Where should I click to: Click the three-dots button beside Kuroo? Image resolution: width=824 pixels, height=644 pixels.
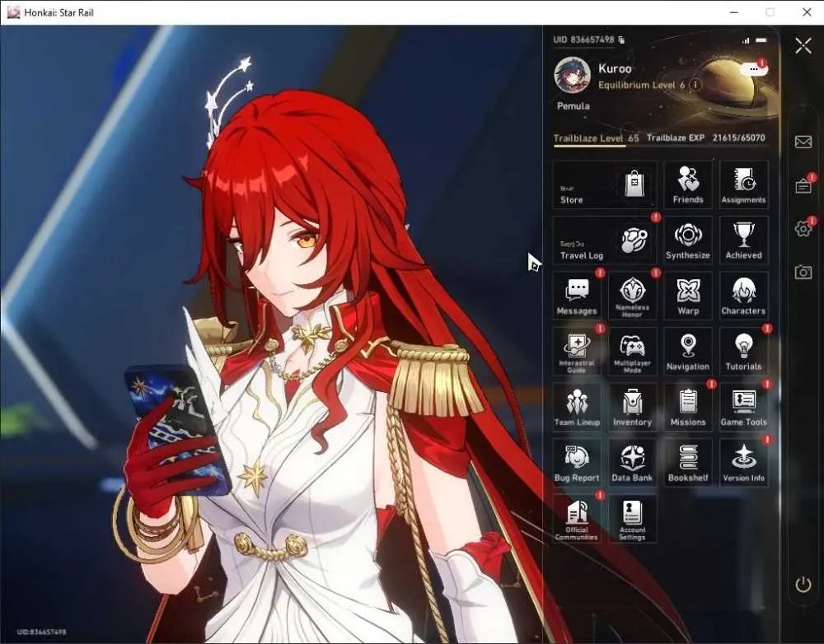pos(754,69)
